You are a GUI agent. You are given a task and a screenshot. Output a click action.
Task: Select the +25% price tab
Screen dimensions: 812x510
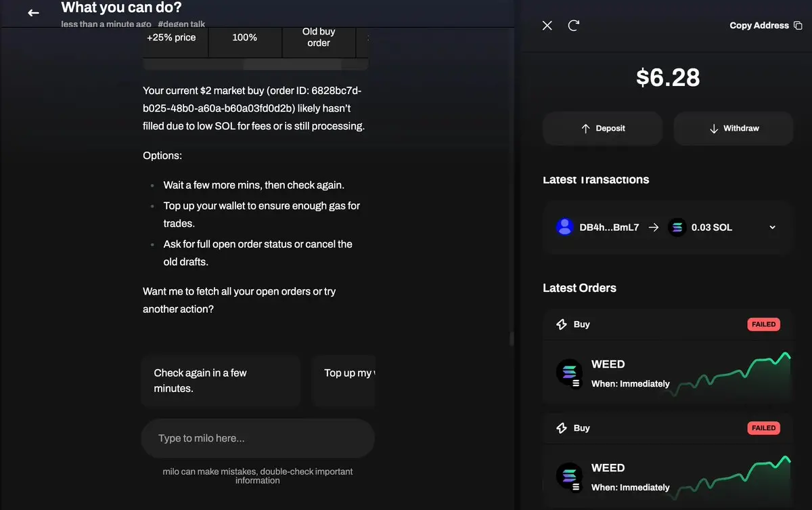coord(173,38)
